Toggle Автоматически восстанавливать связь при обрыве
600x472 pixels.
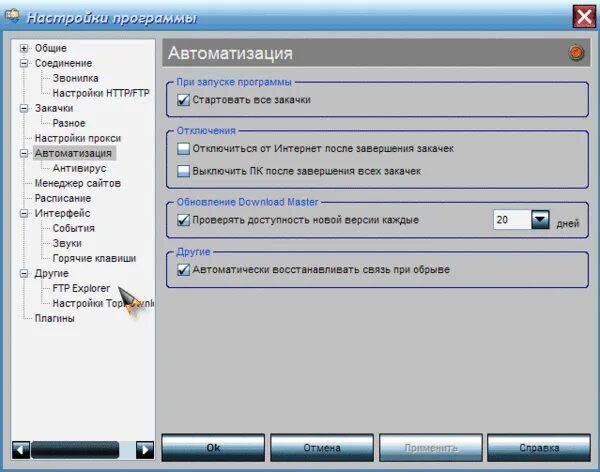[183, 270]
